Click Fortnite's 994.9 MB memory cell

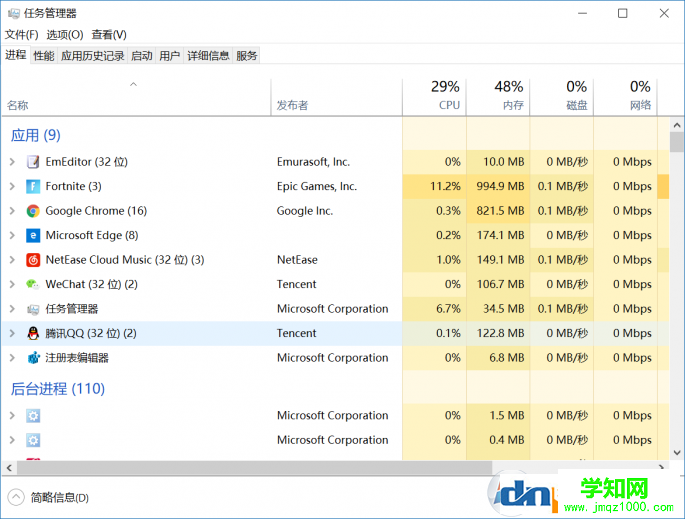point(498,187)
